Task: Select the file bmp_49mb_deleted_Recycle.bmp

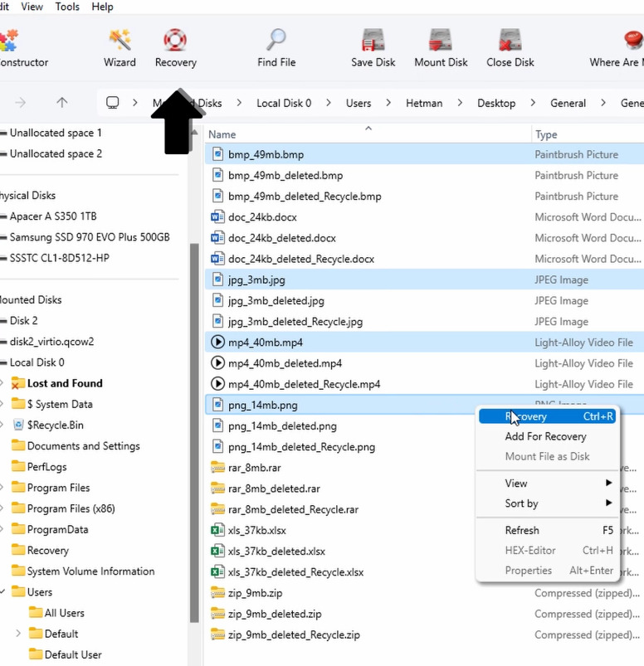Action: (x=305, y=197)
